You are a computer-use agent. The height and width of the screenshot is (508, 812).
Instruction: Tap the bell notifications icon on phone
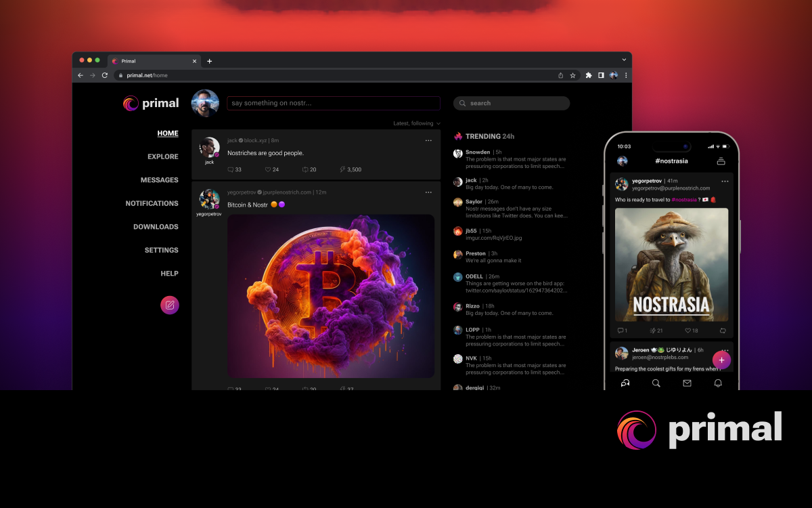718,383
